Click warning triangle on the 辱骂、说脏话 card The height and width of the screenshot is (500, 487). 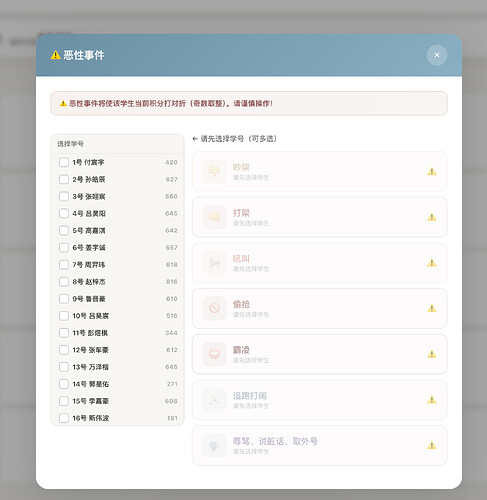click(x=432, y=445)
